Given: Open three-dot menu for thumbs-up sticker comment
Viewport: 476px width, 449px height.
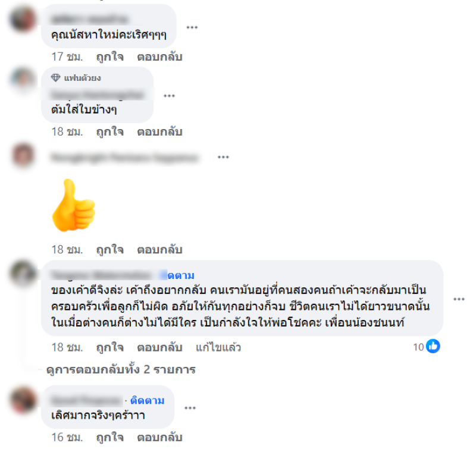Looking at the screenshot, I should (x=223, y=157).
